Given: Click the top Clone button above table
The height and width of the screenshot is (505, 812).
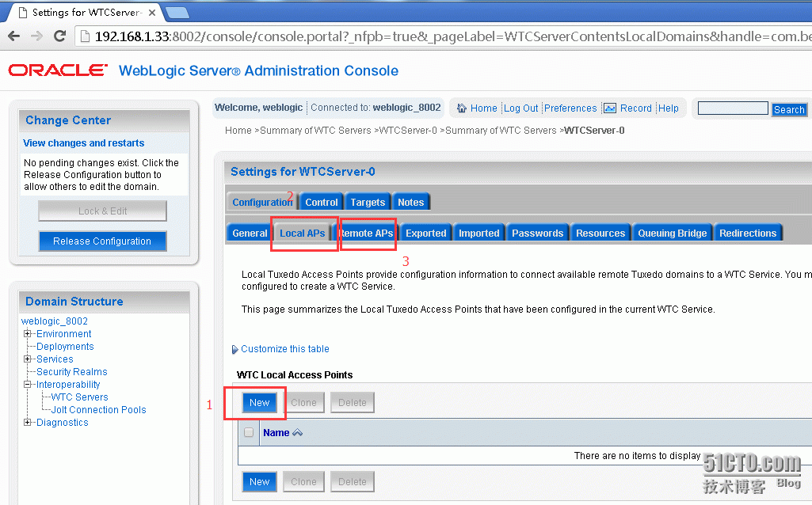Looking at the screenshot, I should [x=303, y=403].
